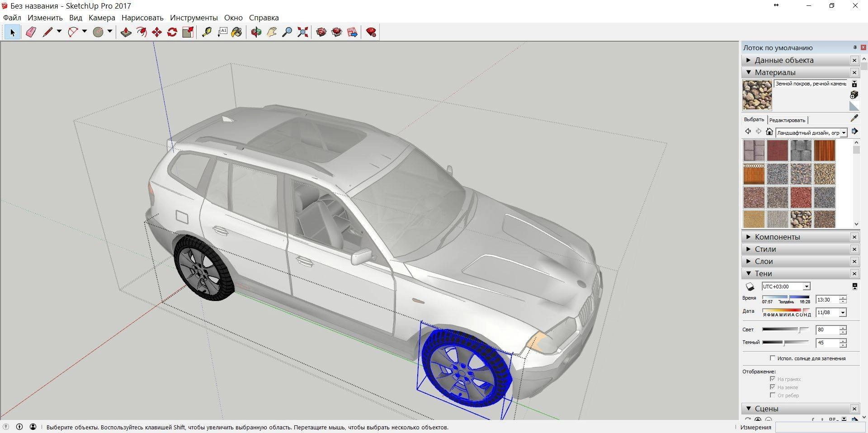Choose the Pan hand tool
The height and width of the screenshot is (433, 868).
click(x=272, y=32)
